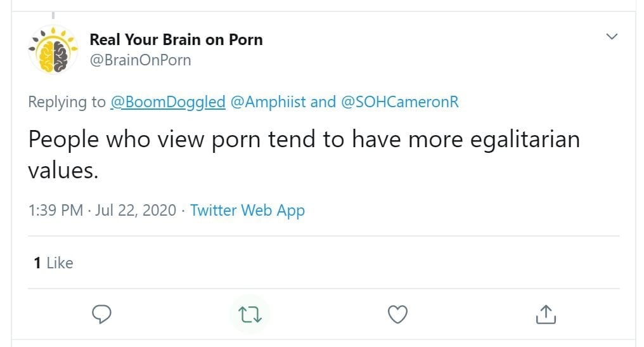Click the reply speech bubble icon
Screen dimensions: 644x347
point(103,313)
